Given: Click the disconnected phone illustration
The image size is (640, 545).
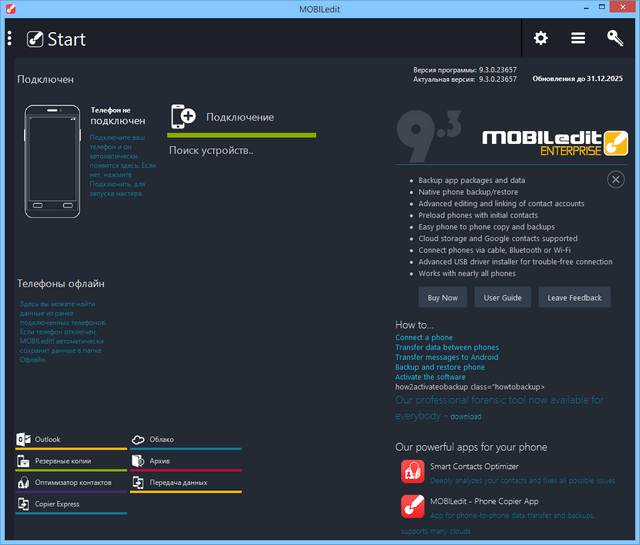Looking at the screenshot, I should pos(52,162).
